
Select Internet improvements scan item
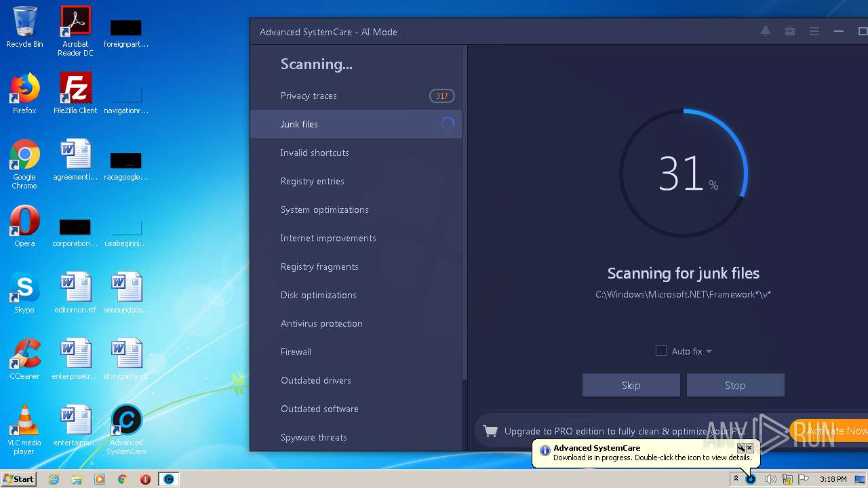pyautogui.click(x=356, y=238)
